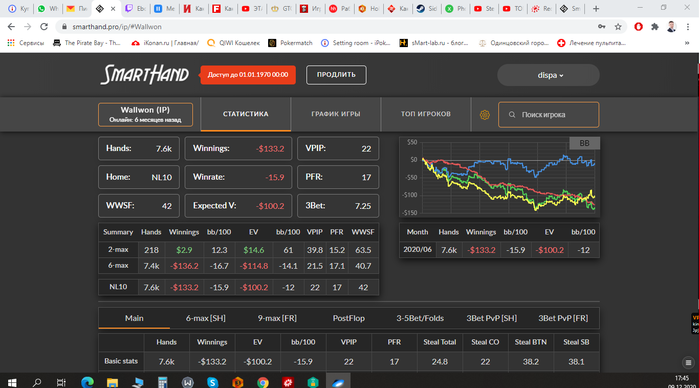Open The Pirate Bay bookmark
Viewport: 700px width, 388px height.
click(87, 43)
